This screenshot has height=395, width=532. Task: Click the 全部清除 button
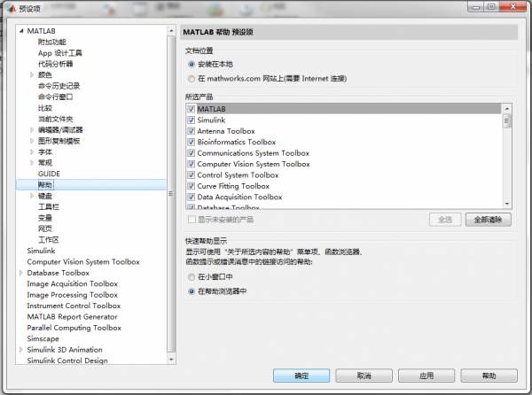(489, 220)
